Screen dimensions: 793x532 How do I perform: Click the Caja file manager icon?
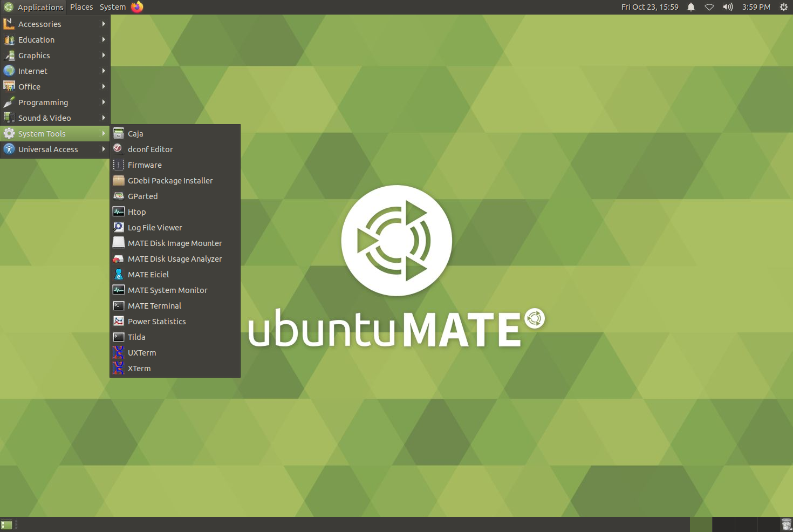point(119,134)
